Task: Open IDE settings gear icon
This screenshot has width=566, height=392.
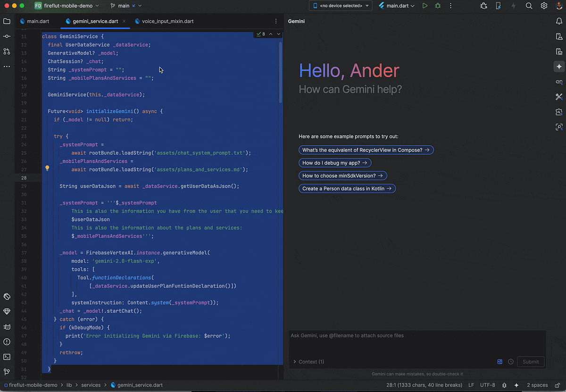Action: pos(544,6)
